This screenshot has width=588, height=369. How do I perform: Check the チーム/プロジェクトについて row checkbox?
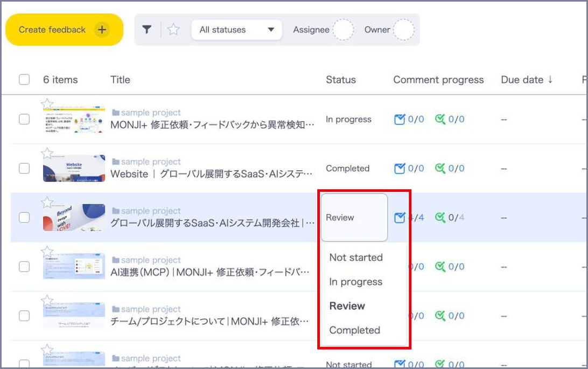(x=24, y=316)
